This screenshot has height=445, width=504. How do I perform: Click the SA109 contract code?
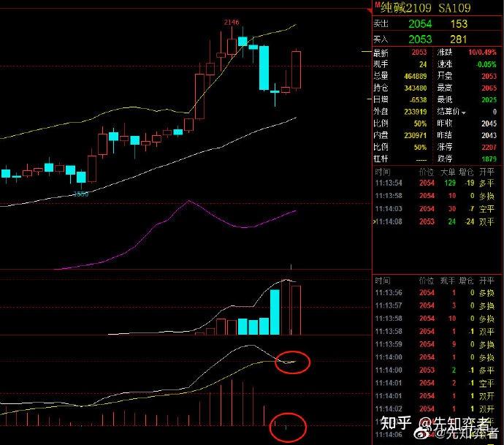tap(454, 8)
